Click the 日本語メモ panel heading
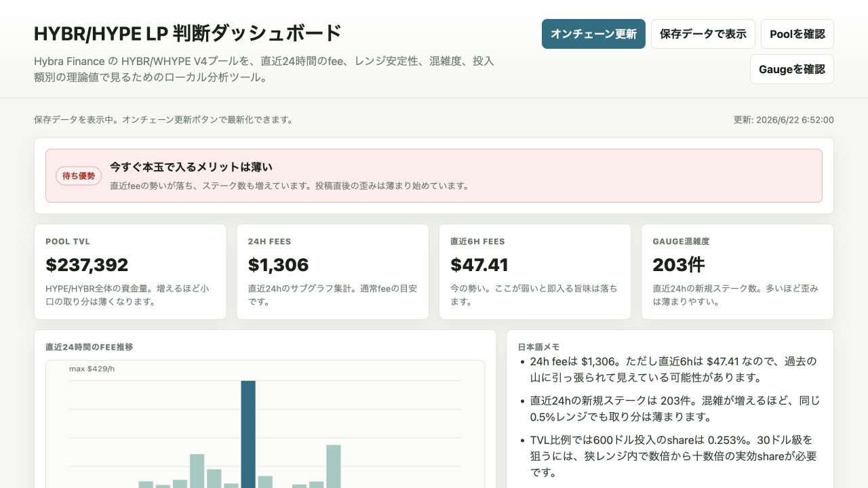The height and width of the screenshot is (488, 868). pos(538,347)
